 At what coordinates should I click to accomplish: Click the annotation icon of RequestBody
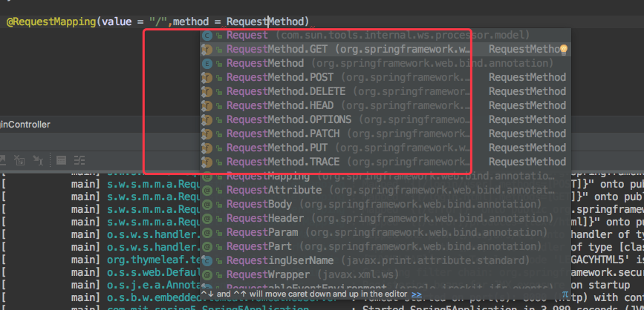(x=207, y=204)
